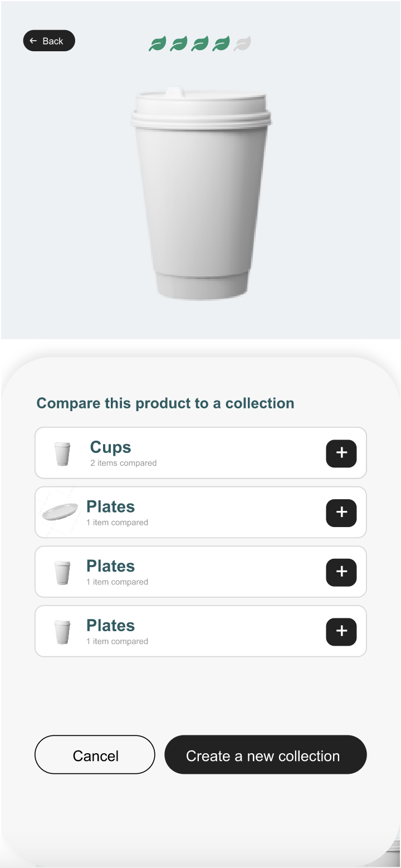Screen dimensions: 401x868
Task: Cancel the collection comparison
Action: tap(95, 755)
